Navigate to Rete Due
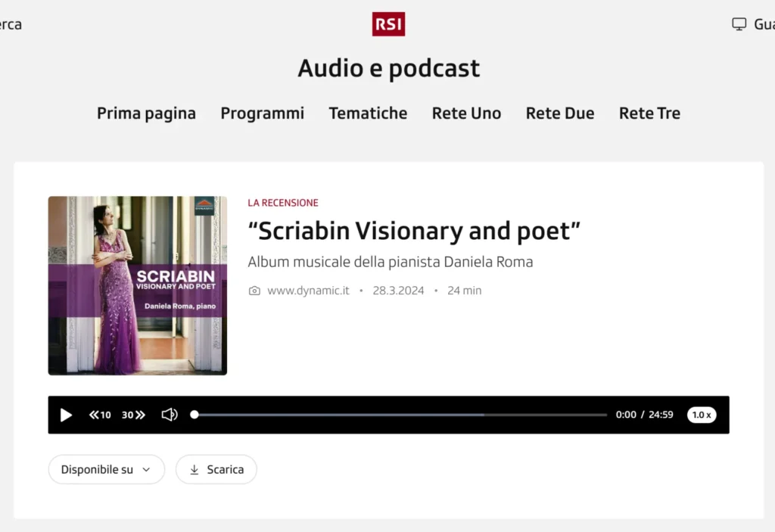This screenshot has width=775, height=532. click(x=560, y=114)
